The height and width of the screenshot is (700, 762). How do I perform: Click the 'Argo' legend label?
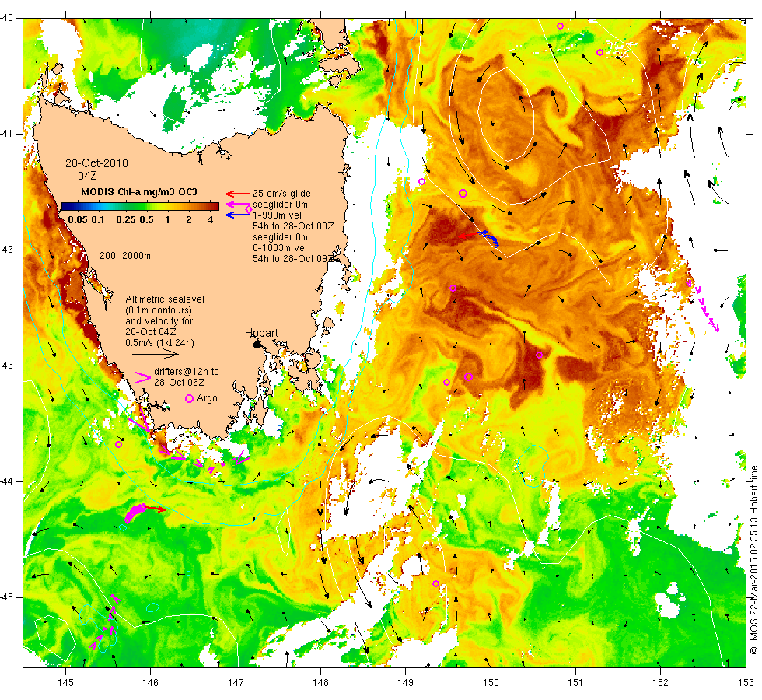207,398
